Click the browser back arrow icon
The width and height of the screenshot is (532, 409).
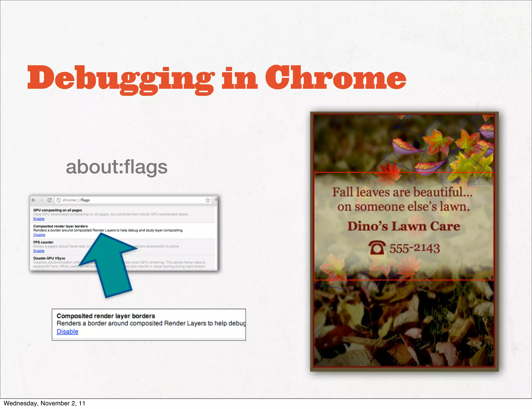coord(34,200)
